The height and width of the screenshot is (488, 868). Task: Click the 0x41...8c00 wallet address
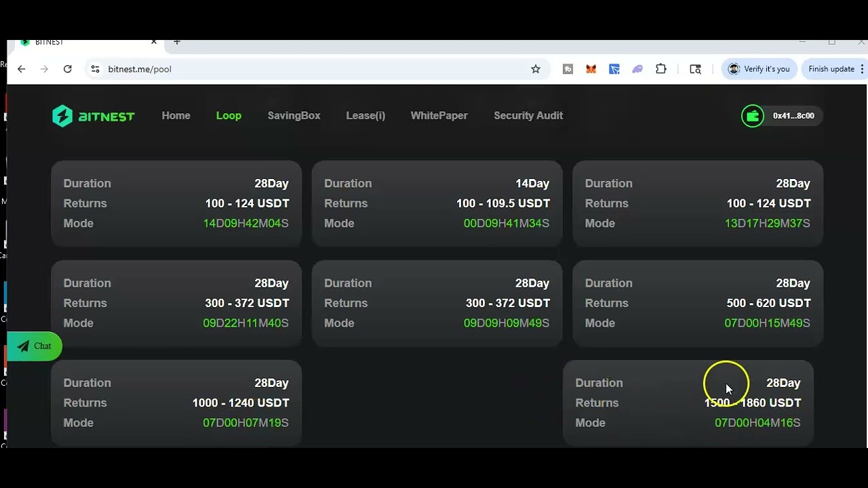[793, 116]
